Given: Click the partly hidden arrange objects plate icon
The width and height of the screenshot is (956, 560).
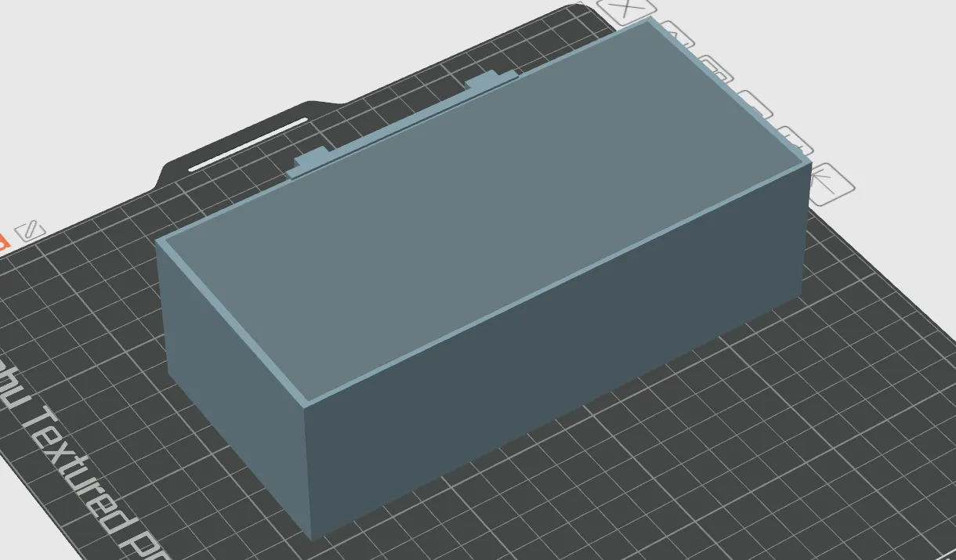Looking at the screenshot, I should (719, 67).
